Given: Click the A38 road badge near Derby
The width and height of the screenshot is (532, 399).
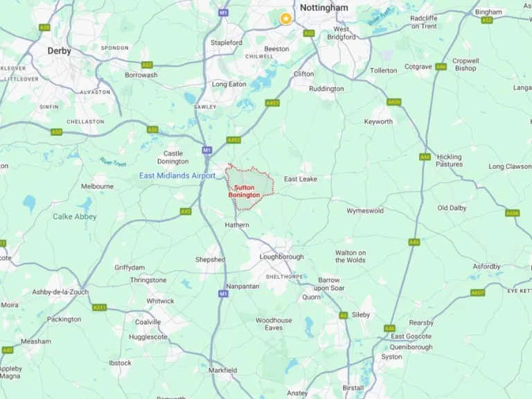Looking at the screenshot, I should [x=44, y=28].
